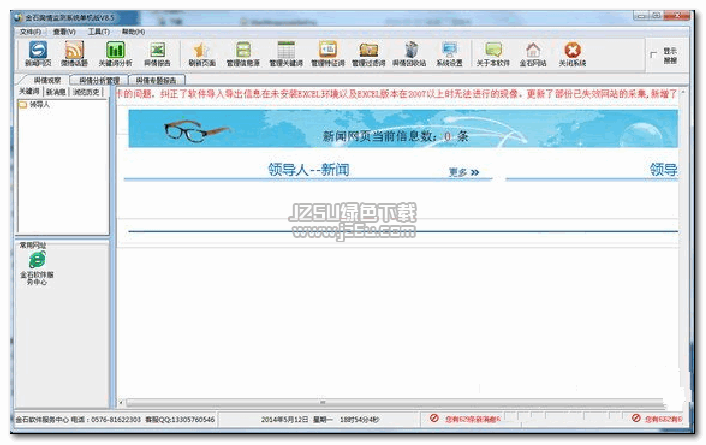Open the 金石网站 home website icon

pos(533,53)
